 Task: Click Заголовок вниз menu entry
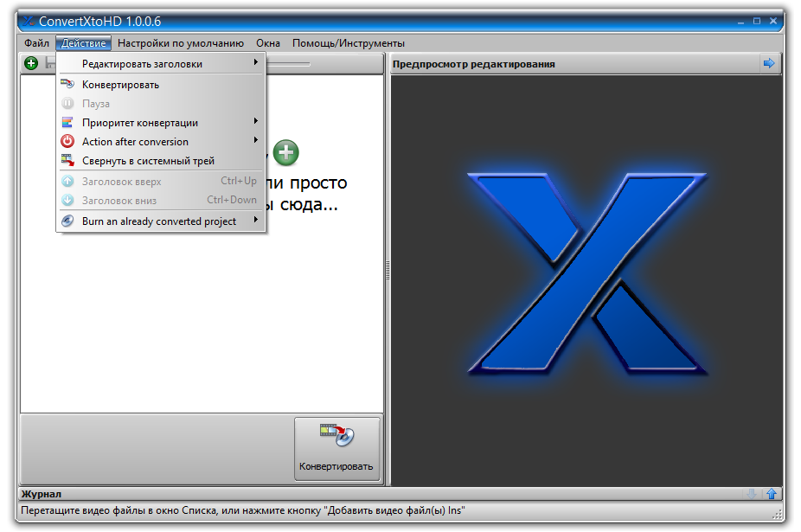pos(161,201)
